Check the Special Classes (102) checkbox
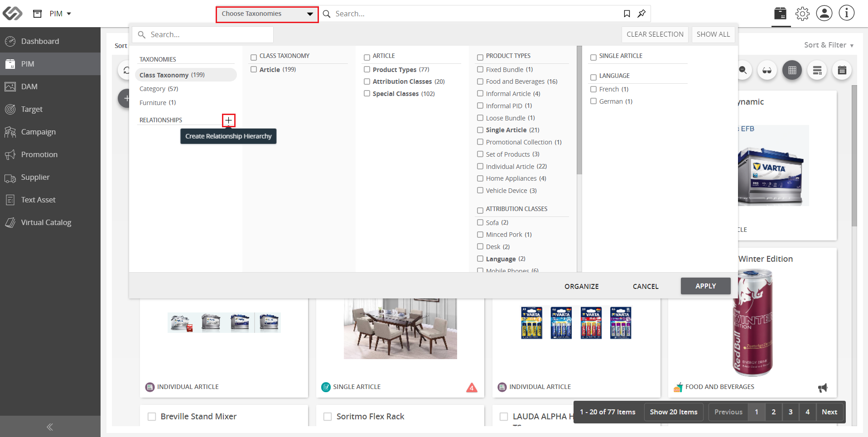Screen dimensions: 868x437 point(367,93)
